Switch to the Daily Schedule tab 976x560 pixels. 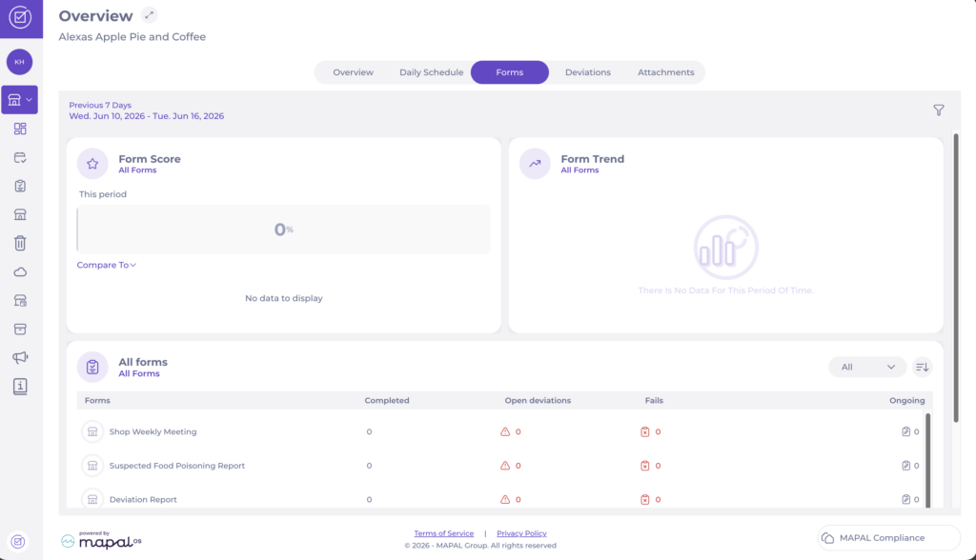432,72
